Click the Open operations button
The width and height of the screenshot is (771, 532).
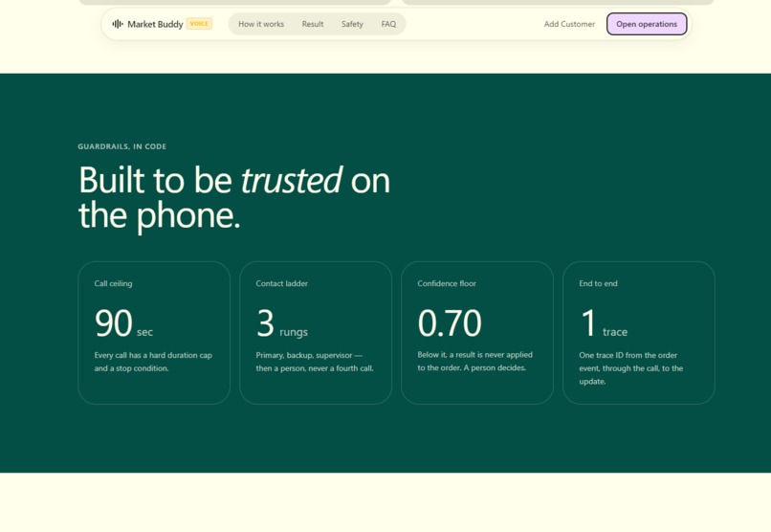coord(647,24)
